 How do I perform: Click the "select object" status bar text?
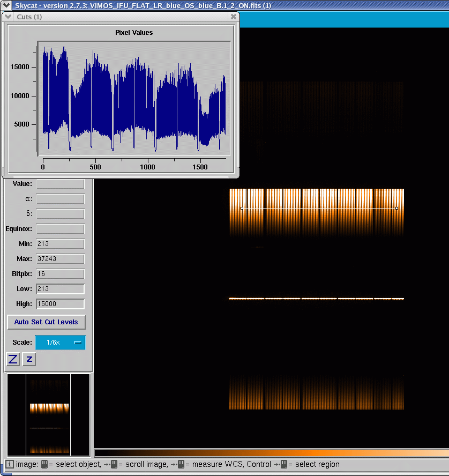pyautogui.click(x=78, y=464)
